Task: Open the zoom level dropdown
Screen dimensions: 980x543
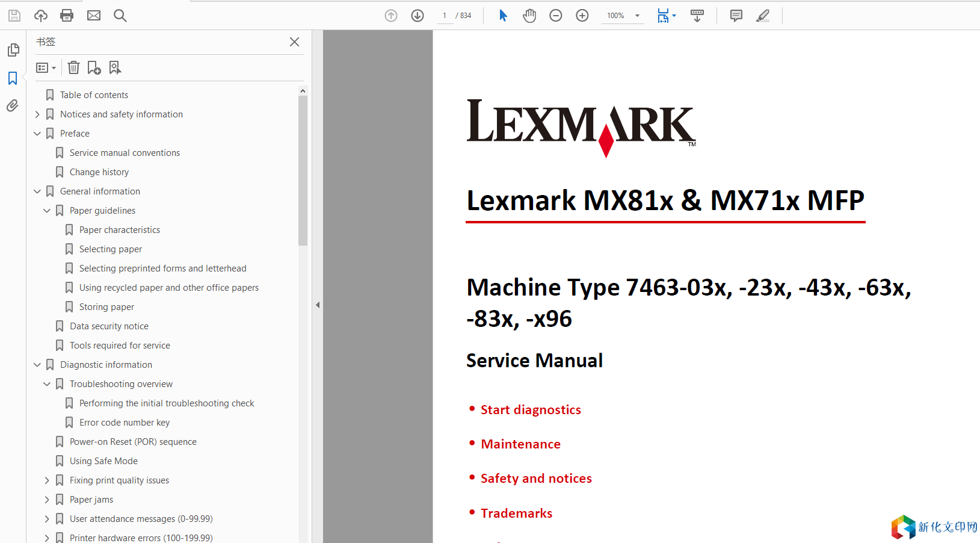Action: [x=637, y=16]
